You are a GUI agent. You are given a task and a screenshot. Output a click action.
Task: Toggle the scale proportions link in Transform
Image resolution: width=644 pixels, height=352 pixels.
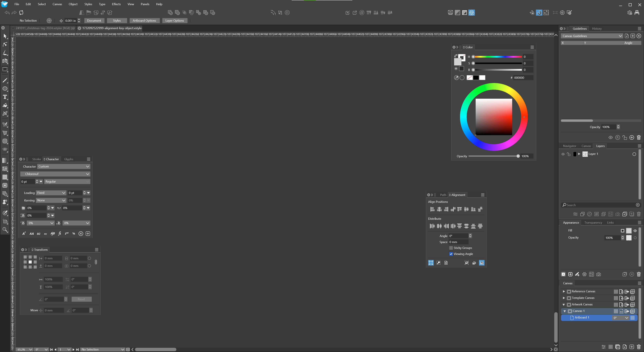[96, 262]
